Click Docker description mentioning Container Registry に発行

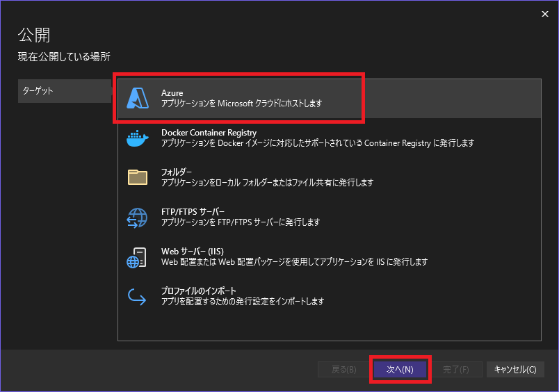[318, 143]
